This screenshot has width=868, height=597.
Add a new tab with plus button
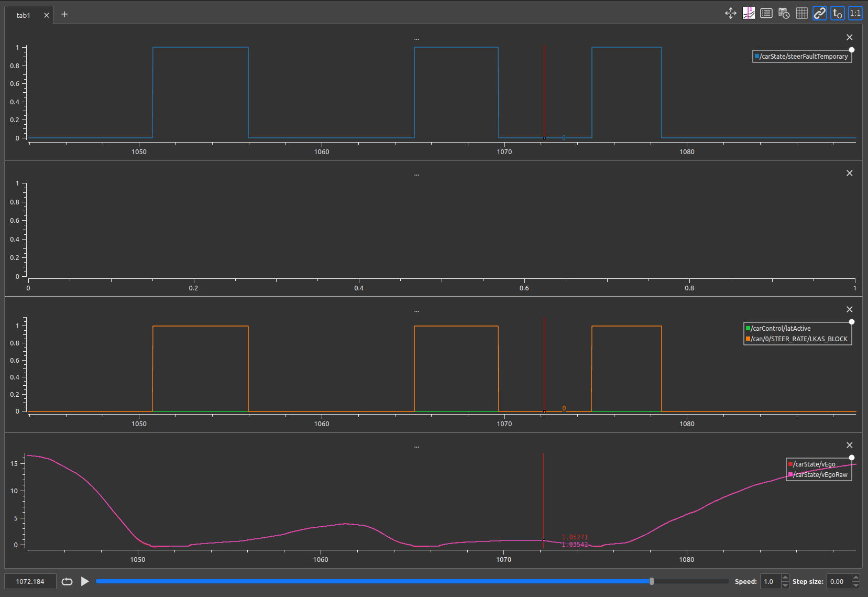pyautogui.click(x=64, y=14)
